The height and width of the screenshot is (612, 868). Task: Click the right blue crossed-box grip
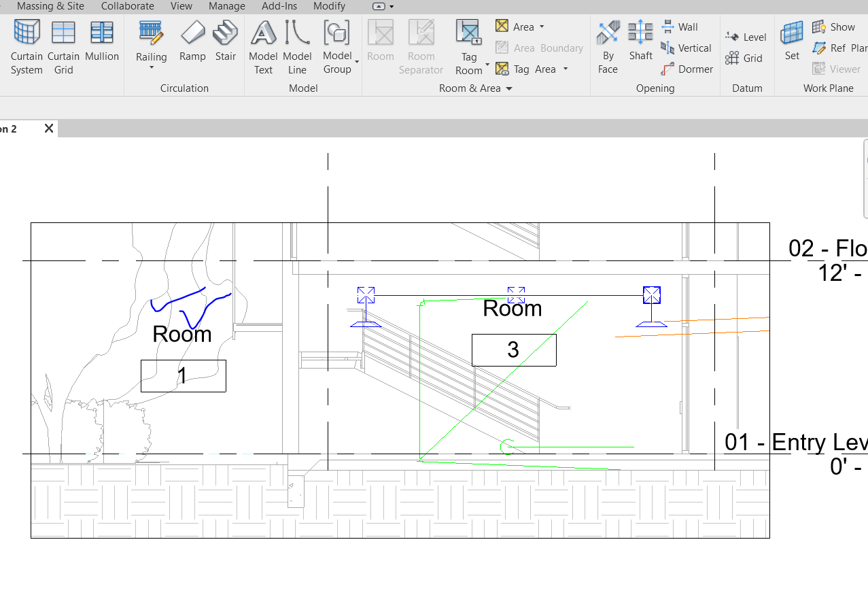pos(652,295)
